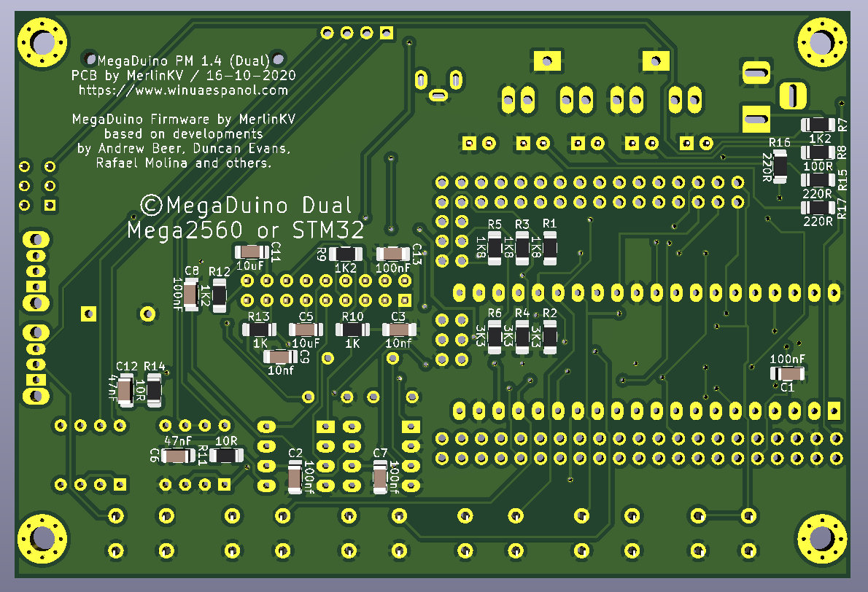Select the top-right corner mounting hole
This screenshot has height=592, width=868.
821,42
